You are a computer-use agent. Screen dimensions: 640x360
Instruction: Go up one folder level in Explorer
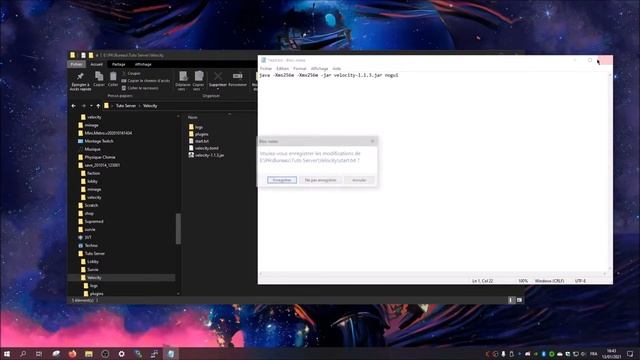[98, 106]
